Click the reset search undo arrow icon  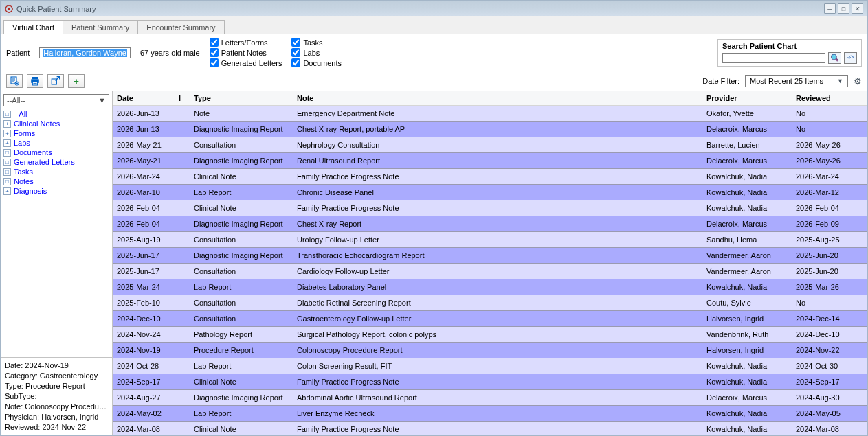[850, 58]
